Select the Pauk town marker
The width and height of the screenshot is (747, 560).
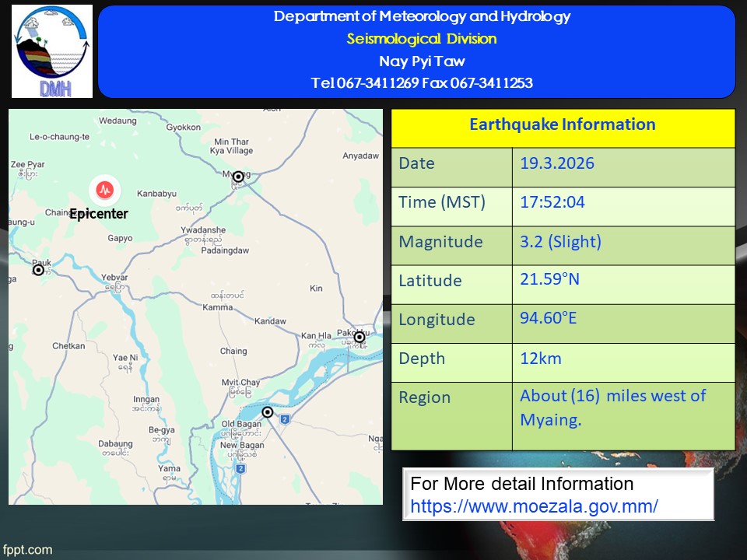pyautogui.click(x=38, y=270)
